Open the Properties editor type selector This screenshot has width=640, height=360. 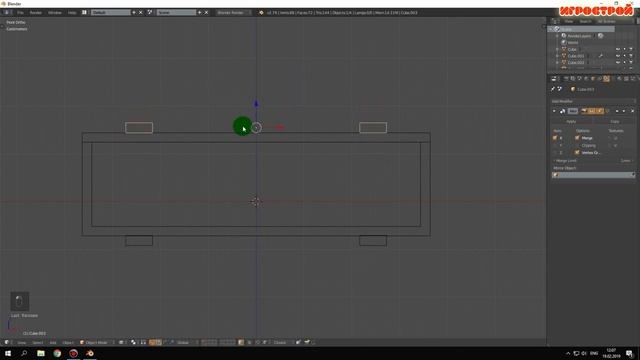(x=554, y=79)
